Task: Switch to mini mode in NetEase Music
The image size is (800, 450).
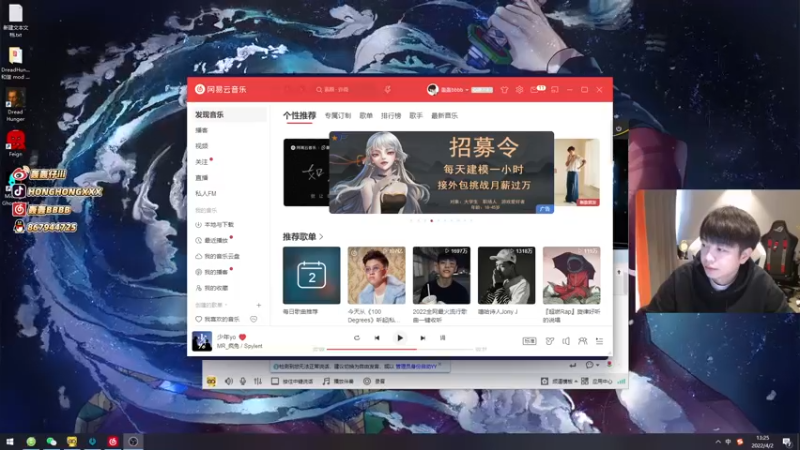Action: coord(555,90)
